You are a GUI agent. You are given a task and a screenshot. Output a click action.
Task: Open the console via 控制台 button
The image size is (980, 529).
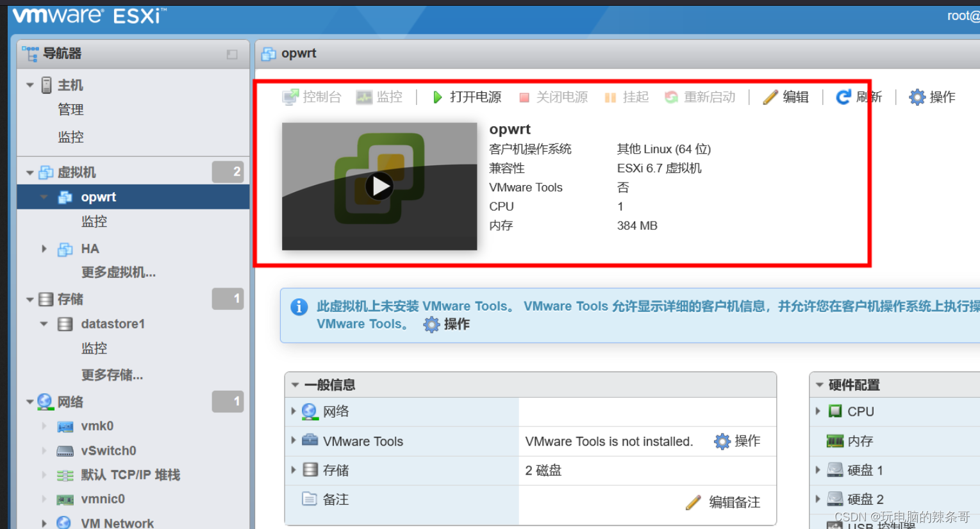311,97
